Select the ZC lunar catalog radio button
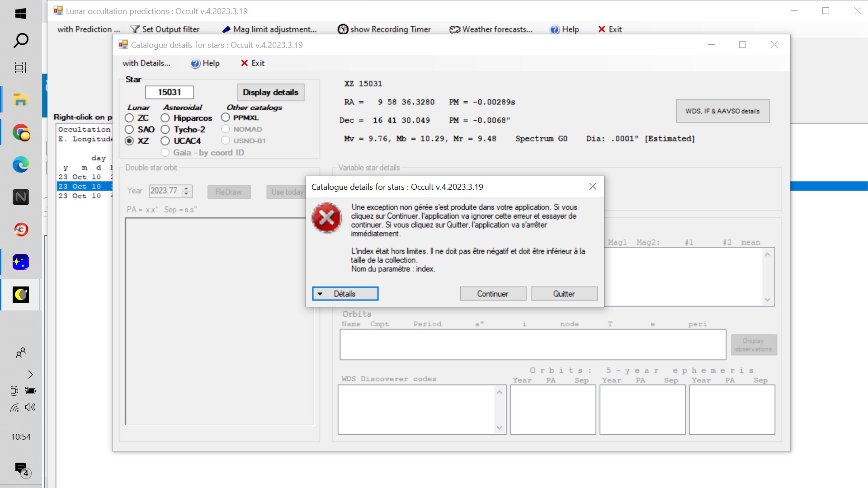868x488 pixels. [129, 118]
